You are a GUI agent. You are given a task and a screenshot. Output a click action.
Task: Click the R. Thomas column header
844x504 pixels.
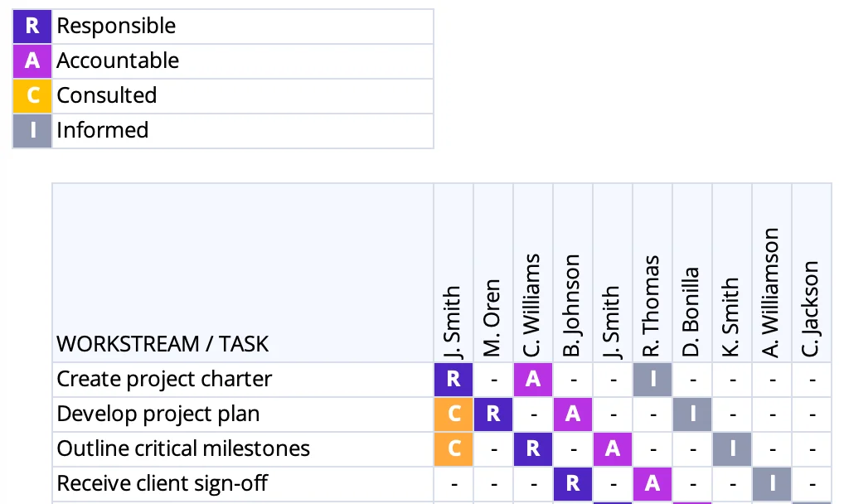[x=652, y=305]
